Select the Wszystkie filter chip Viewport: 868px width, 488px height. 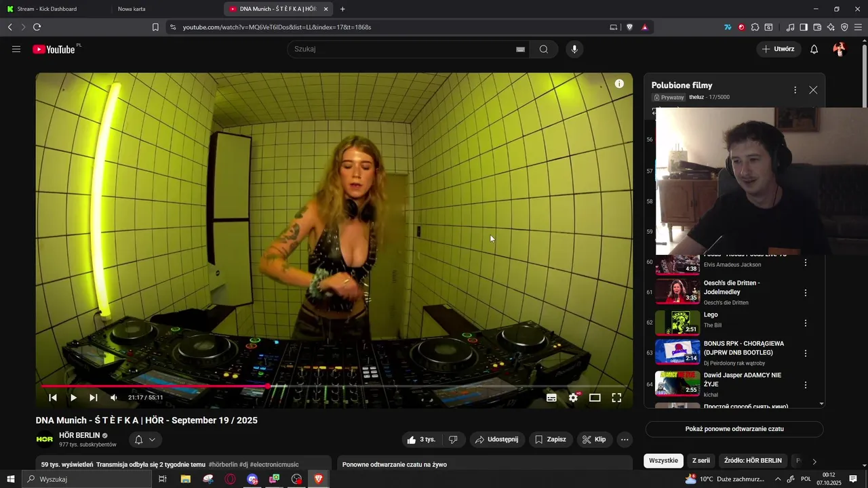[663, 460]
